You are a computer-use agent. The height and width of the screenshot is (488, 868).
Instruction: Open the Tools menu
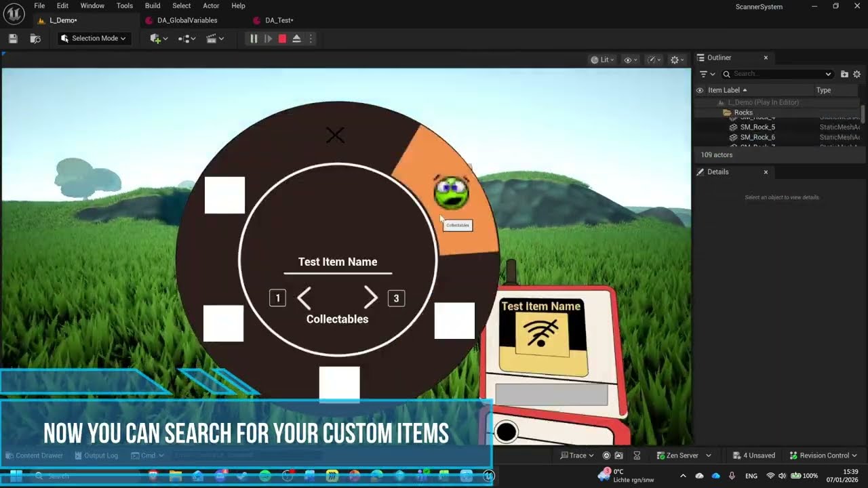coord(125,5)
